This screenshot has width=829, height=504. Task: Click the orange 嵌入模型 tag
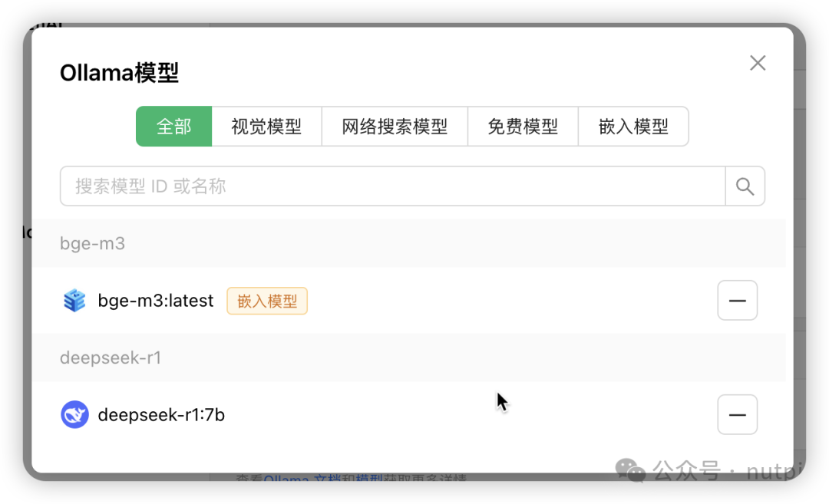pos(267,301)
